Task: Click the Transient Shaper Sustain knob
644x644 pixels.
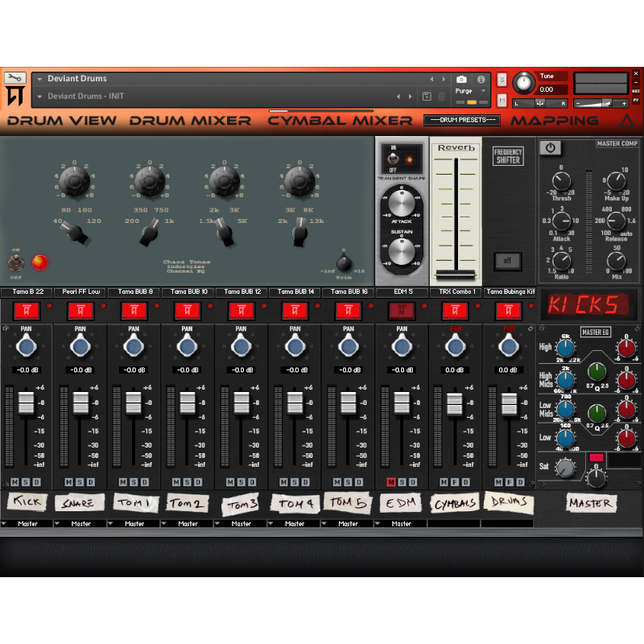Action: click(x=401, y=251)
